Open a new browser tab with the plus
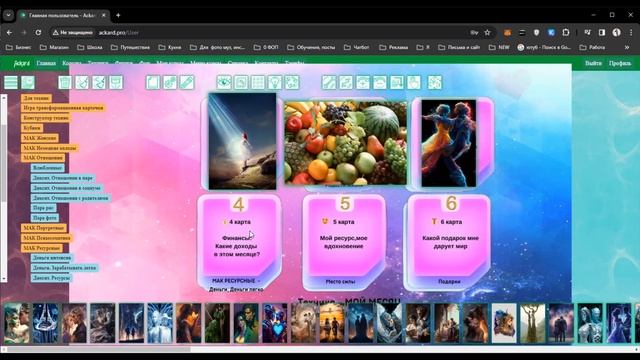 click(x=118, y=15)
